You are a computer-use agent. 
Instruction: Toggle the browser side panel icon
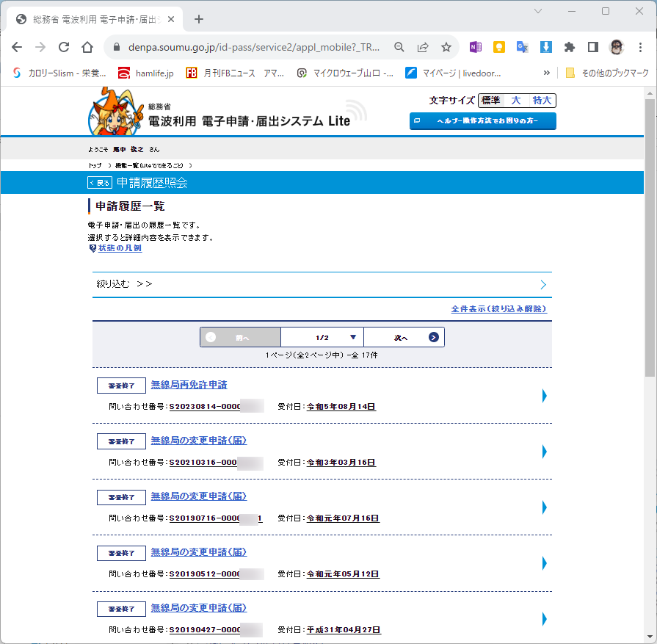(593, 47)
